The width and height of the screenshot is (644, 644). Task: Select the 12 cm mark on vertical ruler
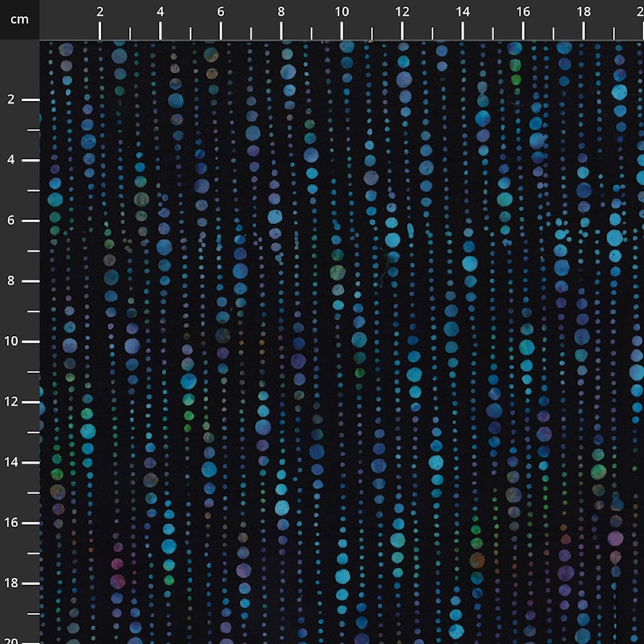click(30, 402)
